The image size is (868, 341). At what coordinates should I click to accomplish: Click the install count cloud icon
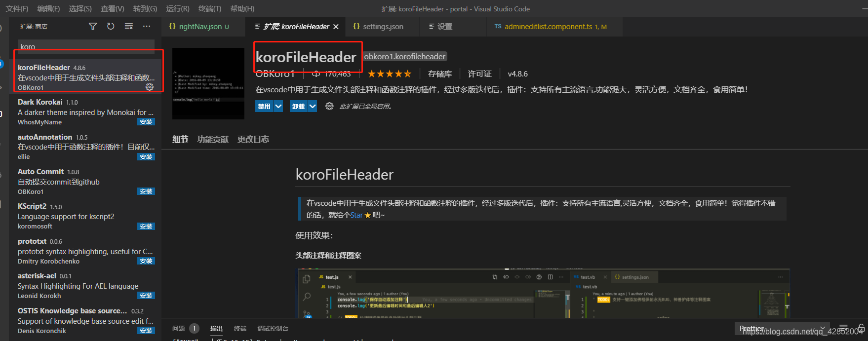pos(316,74)
